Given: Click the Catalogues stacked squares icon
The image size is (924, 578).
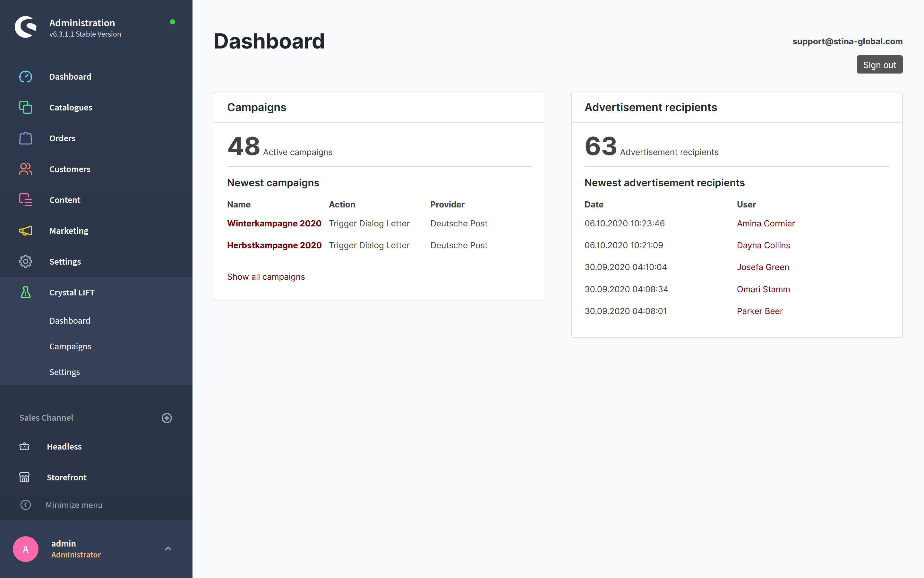Looking at the screenshot, I should [26, 108].
